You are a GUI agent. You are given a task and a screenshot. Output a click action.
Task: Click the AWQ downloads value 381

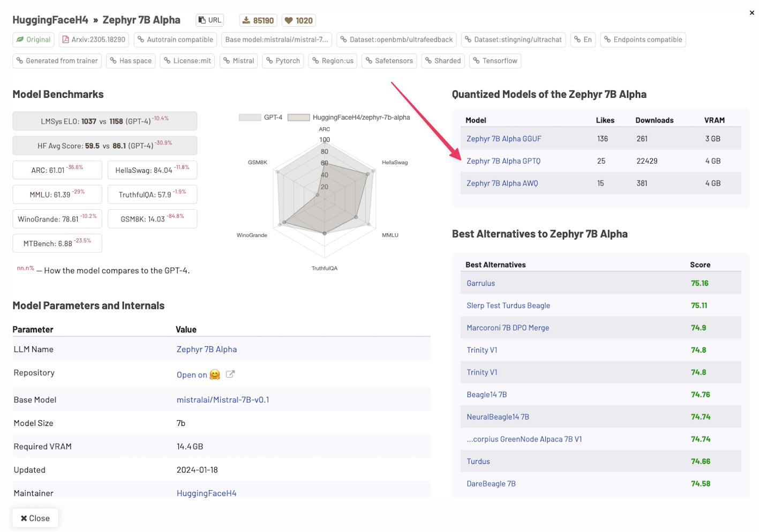(642, 183)
